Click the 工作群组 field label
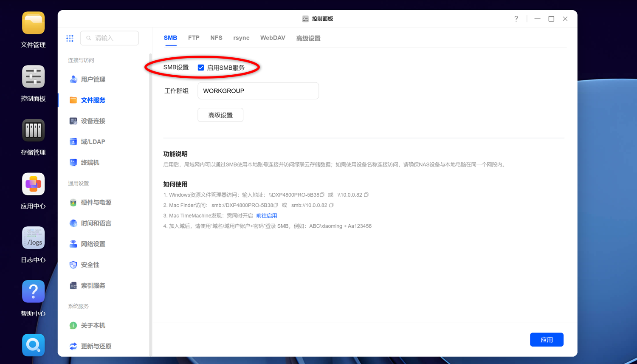 (177, 91)
